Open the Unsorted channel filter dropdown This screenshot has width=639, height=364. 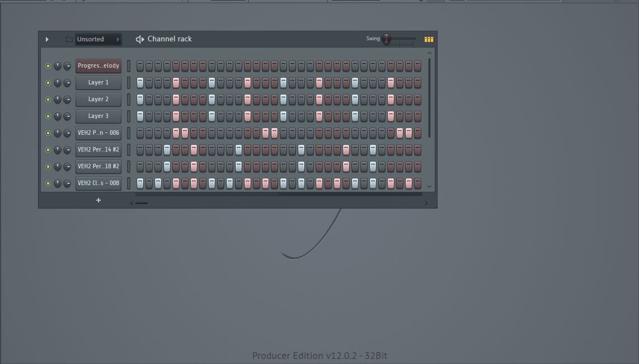(x=98, y=39)
